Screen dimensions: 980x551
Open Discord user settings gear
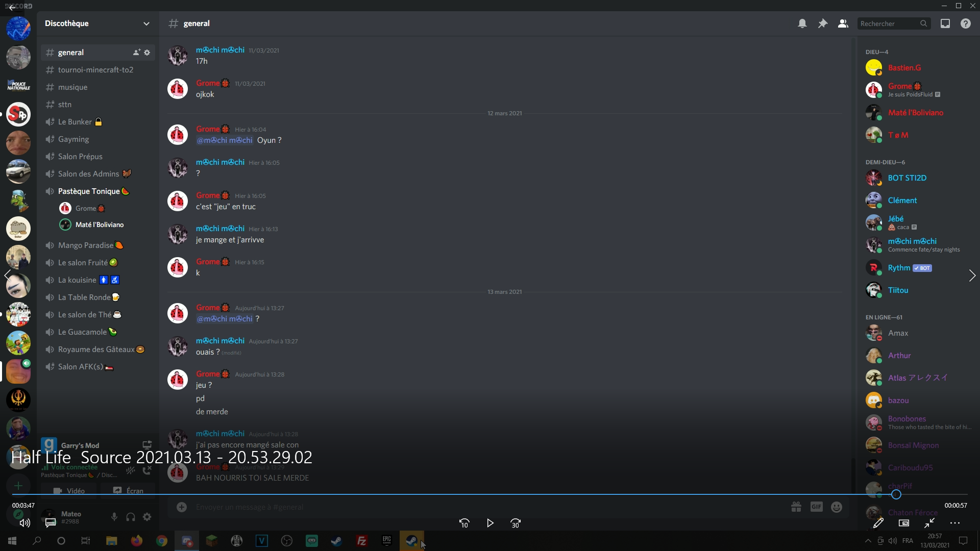pyautogui.click(x=147, y=517)
